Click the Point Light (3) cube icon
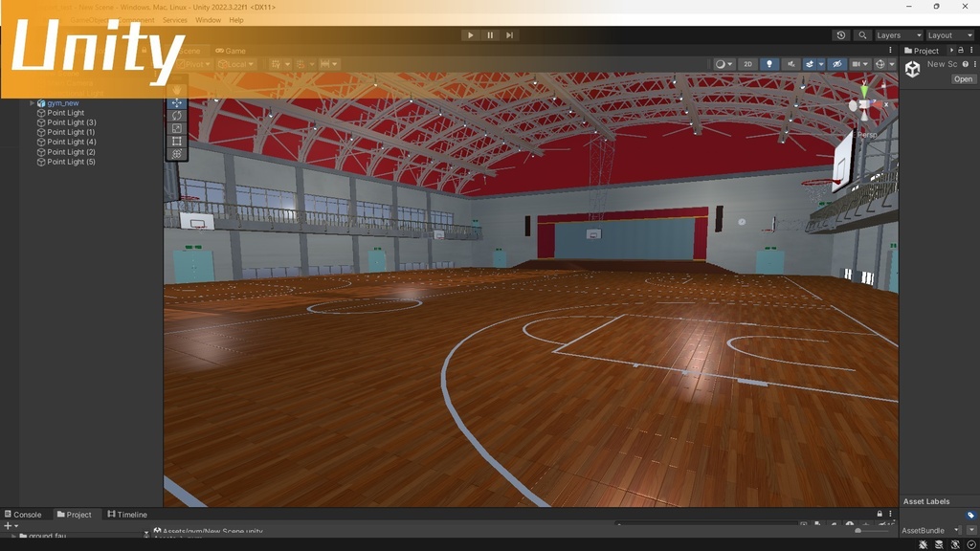This screenshot has width=980, height=551. pyautogui.click(x=41, y=122)
